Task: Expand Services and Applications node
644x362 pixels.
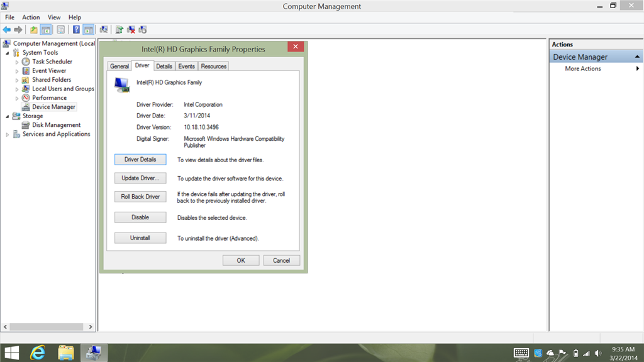Action: click(7, 134)
